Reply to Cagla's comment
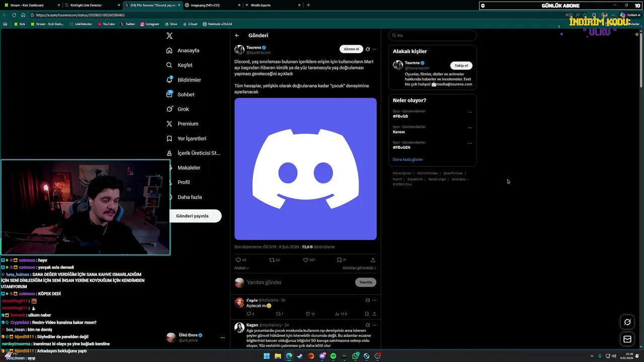The height and width of the screenshot is (362, 644). click(x=250, y=314)
